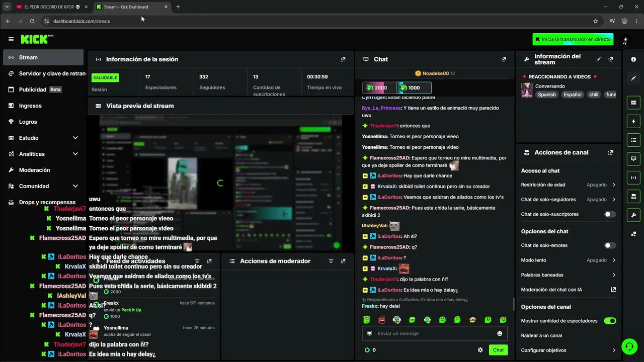
Task: Open Configurar objetivos settings
Action: 569,350
